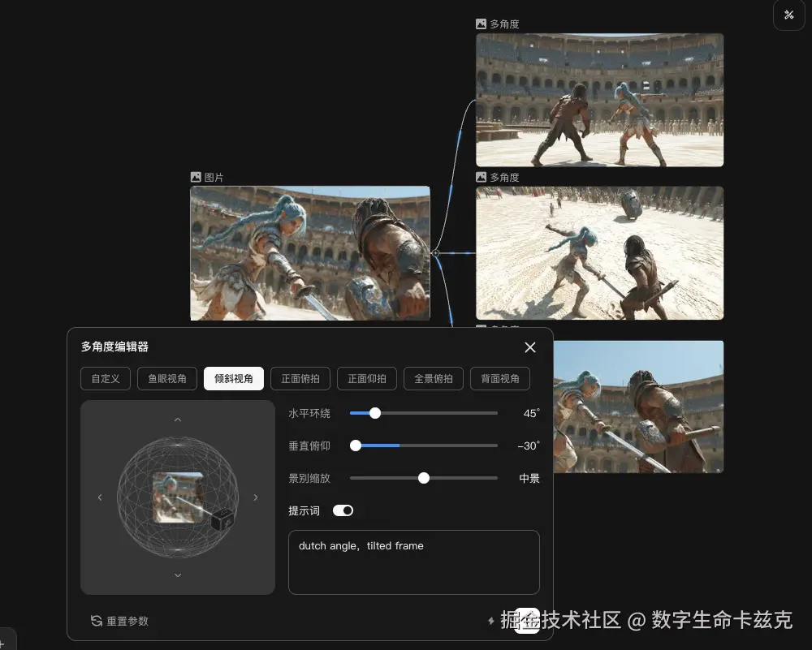The image size is (812, 650).
Task: Select the 正面俯拍 preset tab
Action: coord(300,379)
